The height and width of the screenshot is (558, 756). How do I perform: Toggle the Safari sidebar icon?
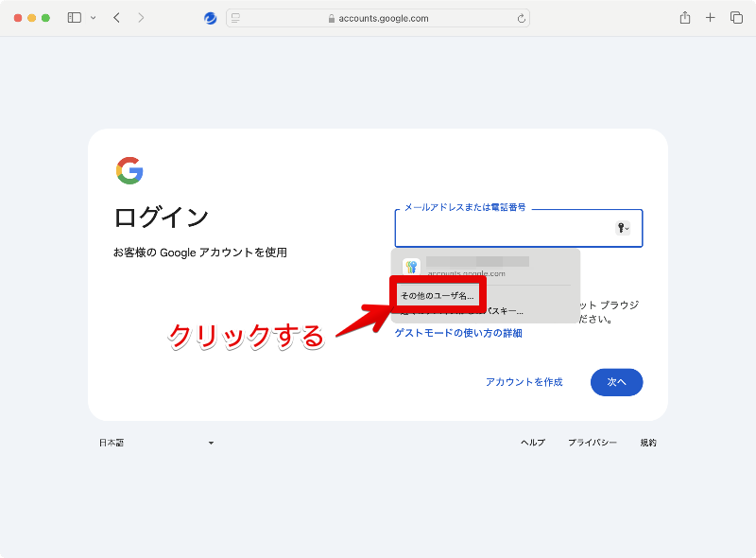[x=75, y=18]
